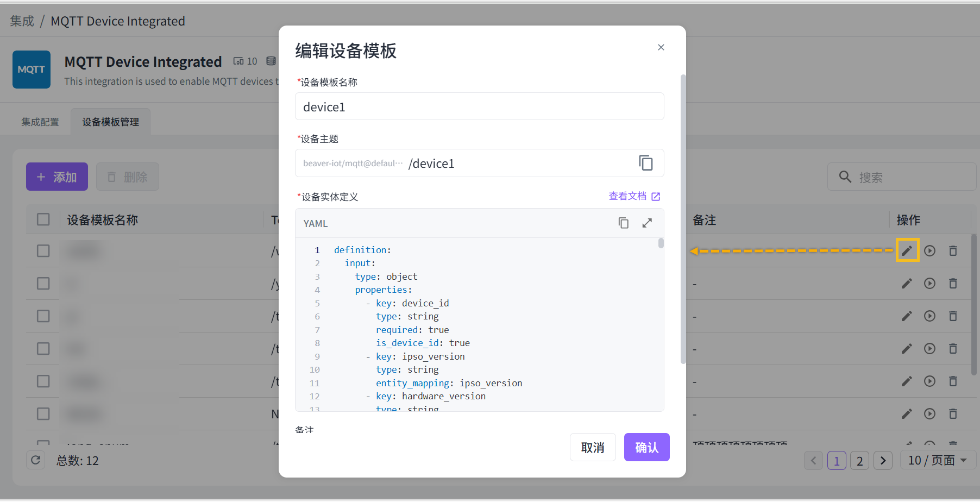The width and height of the screenshot is (980, 502).
Task: Check the fourth row checkbox
Action: point(43,349)
